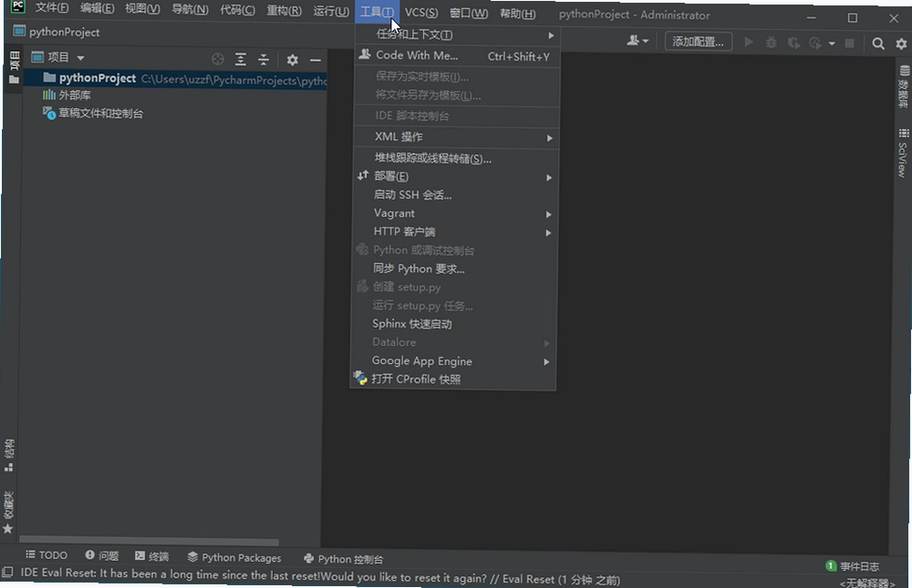Screen dimensions: 912x588
Task: Close the open 工具(T) menu
Action: point(377,12)
